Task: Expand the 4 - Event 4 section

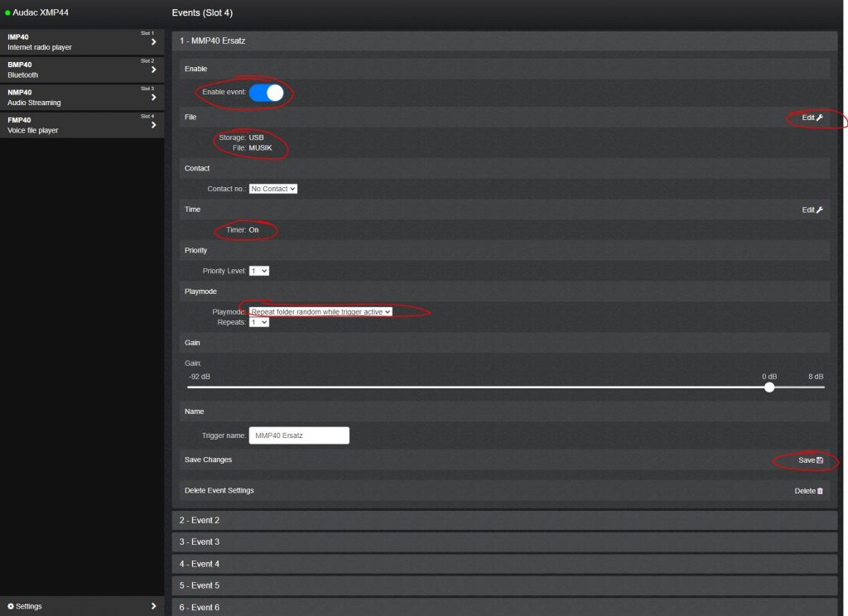Action: (505, 564)
